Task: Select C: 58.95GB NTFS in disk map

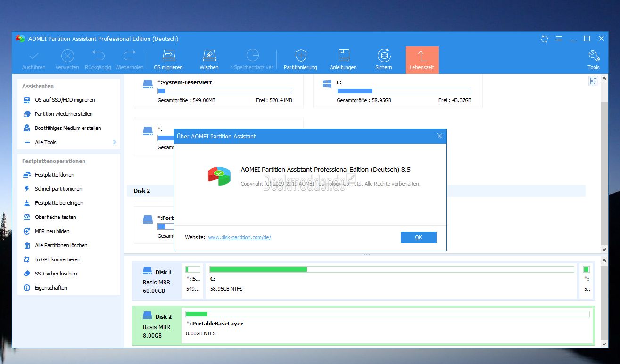Action: point(391,281)
